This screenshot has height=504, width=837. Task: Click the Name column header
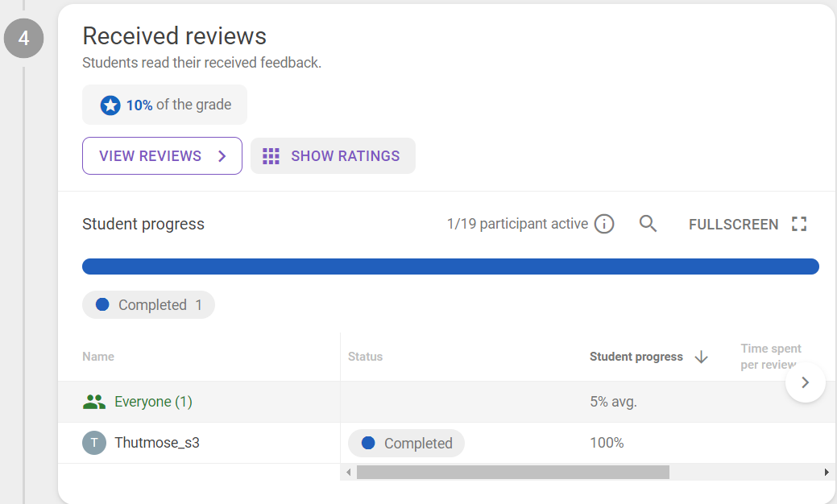point(98,357)
